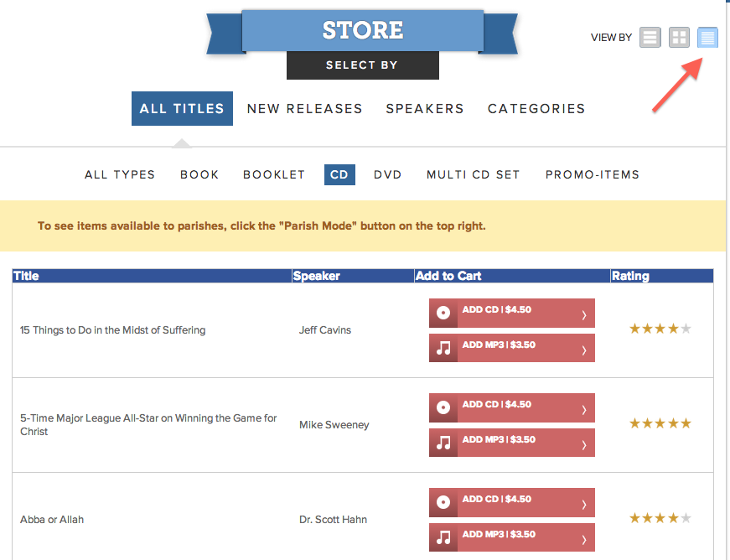Open the New Releases tab
730x560 pixels.
(x=304, y=108)
